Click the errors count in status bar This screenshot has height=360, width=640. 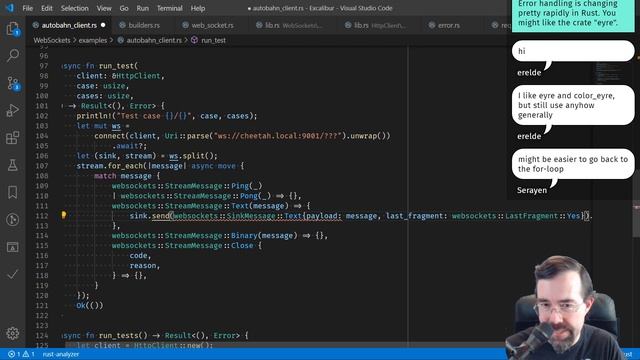click(14, 354)
